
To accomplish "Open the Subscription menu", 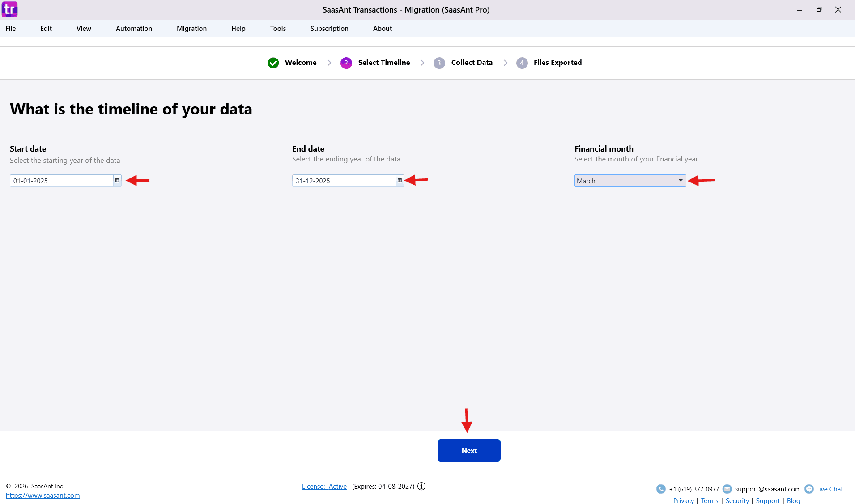I will click(329, 28).
